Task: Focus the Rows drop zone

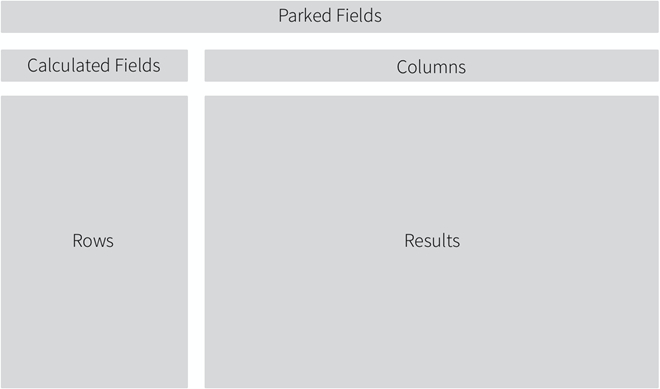Action: [x=94, y=242]
